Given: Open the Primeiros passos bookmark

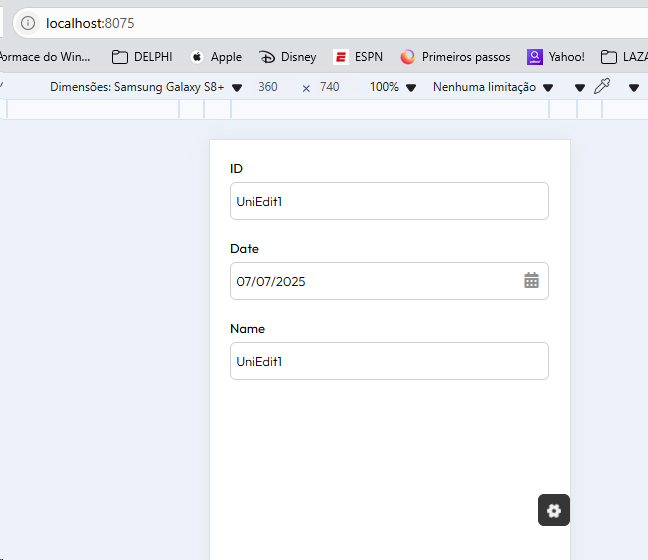Looking at the screenshot, I should click(x=455, y=57).
